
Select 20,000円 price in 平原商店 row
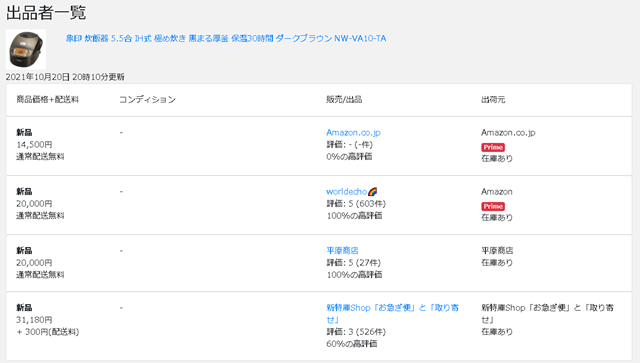coord(34,263)
